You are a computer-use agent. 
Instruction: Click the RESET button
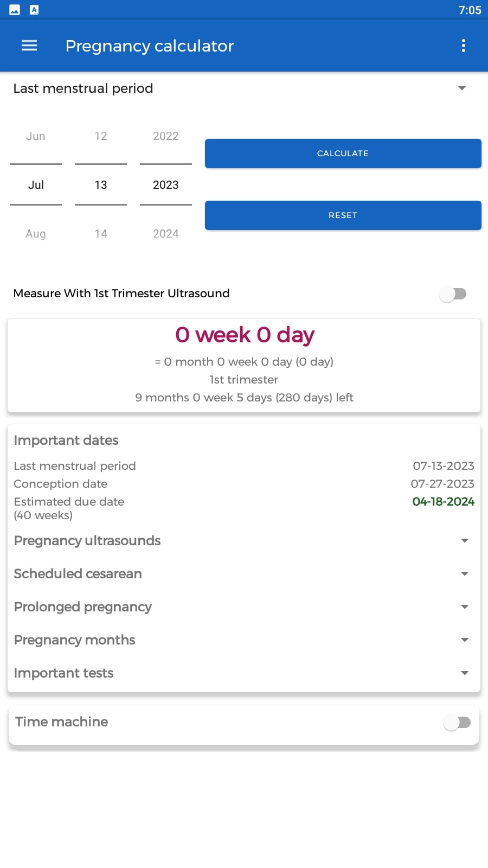click(x=343, y=215)
